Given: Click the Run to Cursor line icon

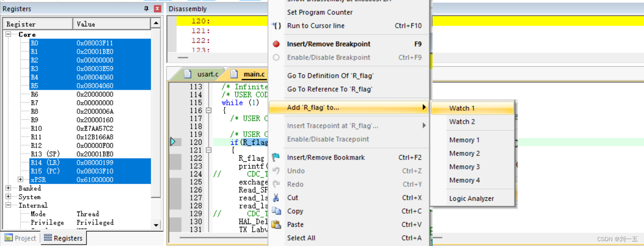Looking at the screenshot, I should click(277, 26).
